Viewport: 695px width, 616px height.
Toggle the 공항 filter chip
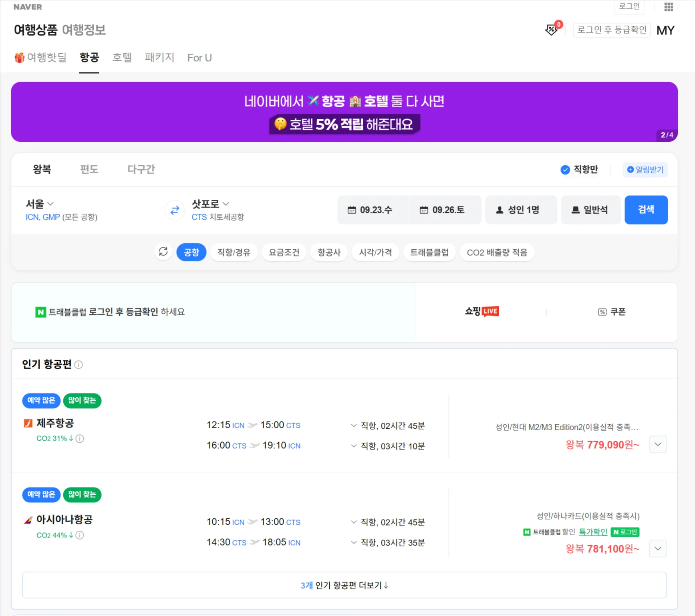pyautogui.click(x=191, y=252)
